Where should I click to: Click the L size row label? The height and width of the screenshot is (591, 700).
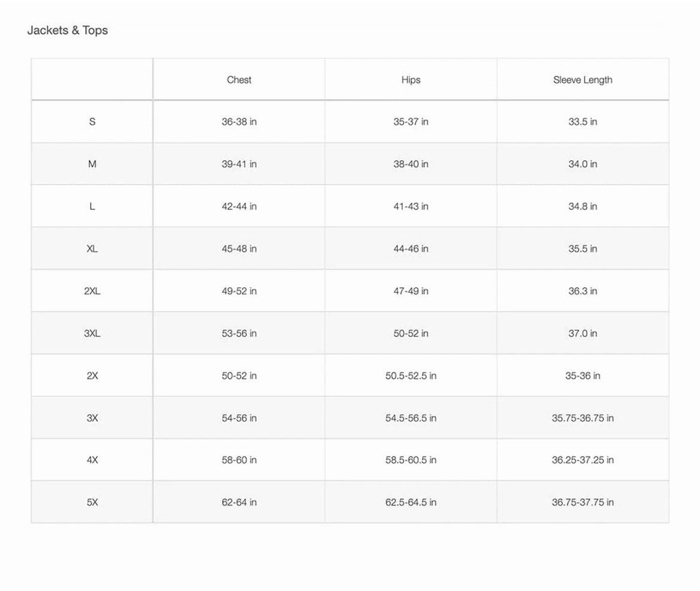pyautogui.click(x=92, y=207)
